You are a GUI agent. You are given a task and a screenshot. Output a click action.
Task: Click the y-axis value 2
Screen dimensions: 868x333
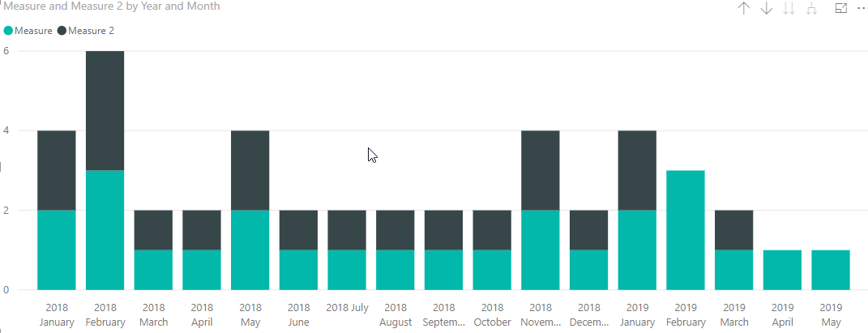(x=6, y=211)
